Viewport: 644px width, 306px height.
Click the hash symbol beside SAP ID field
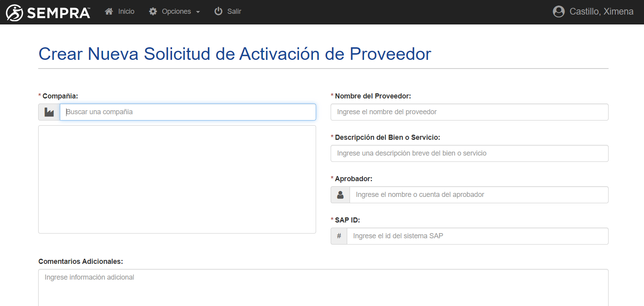pyautogui.click(x=339, y=236)
